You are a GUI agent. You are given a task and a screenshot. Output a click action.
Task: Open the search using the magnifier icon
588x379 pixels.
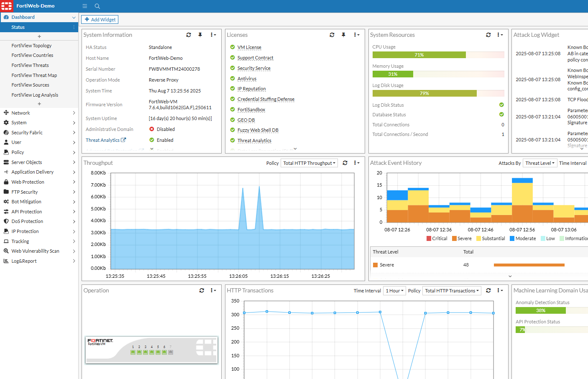coord(97,6)
